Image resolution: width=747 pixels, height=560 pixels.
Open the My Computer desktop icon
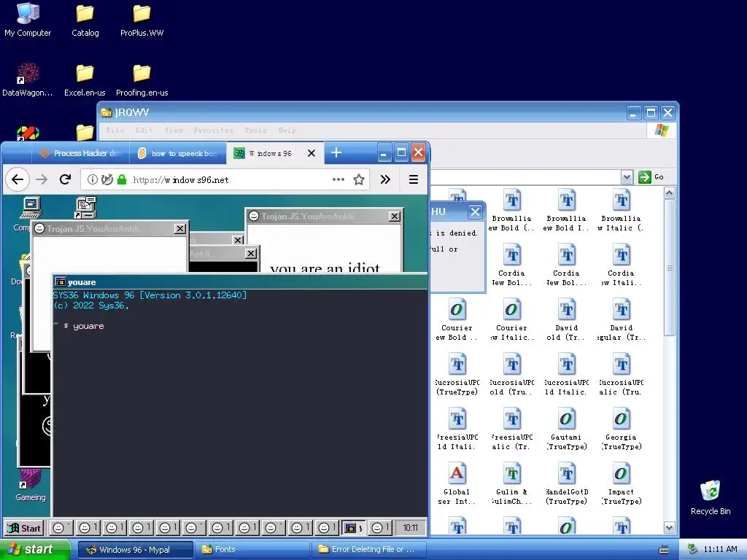point(28,20)
